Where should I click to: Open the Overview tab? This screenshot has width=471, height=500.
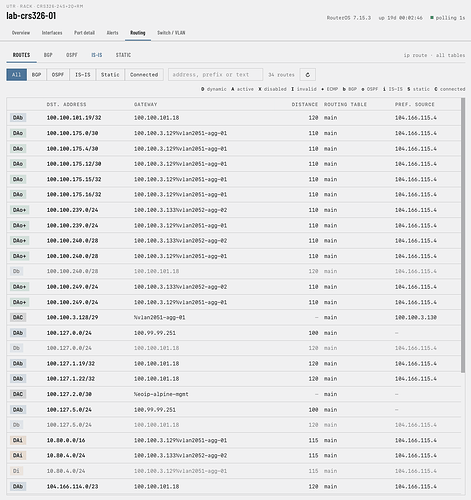click(21, 33)
